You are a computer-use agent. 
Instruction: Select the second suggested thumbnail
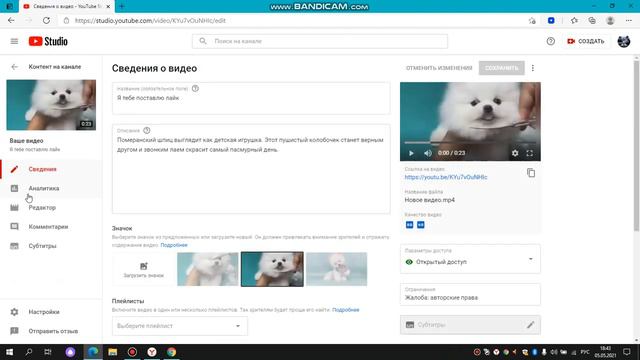pos(272,269)
